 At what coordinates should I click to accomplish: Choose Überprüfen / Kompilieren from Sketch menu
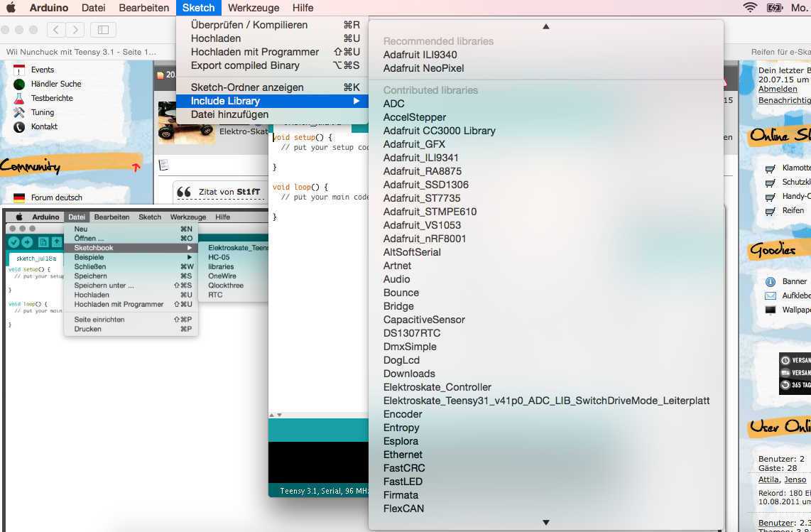(272, 25)
